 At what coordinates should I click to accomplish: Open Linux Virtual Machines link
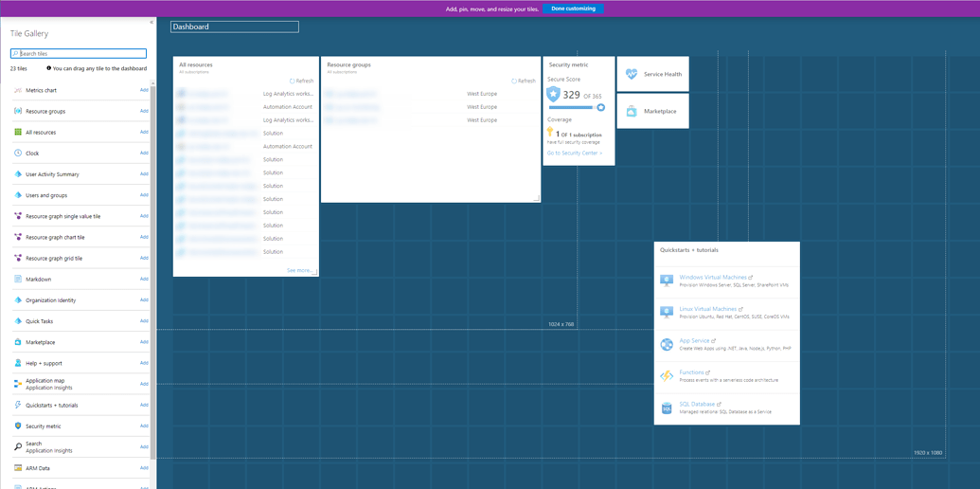click(707, 309)
